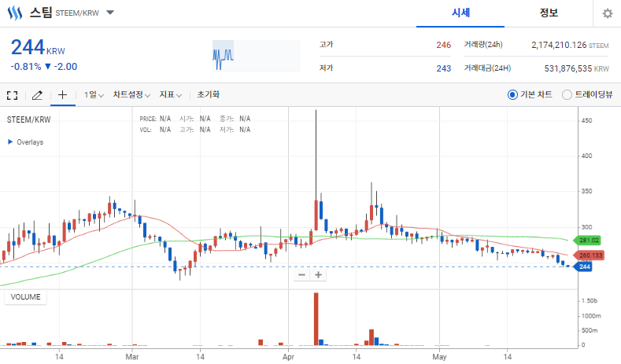Click the 1000m volume axis label

click(x=591, y=316)
